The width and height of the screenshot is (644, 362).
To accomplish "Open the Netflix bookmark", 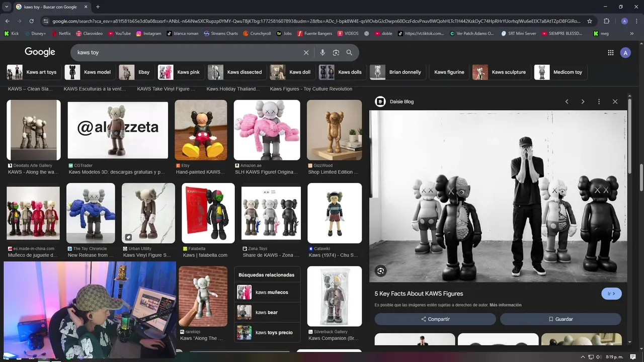I will 61,34.
